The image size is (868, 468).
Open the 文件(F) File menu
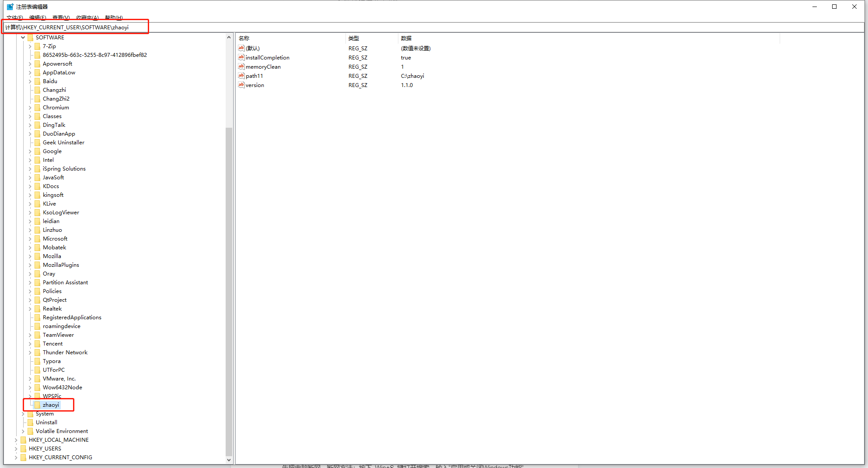point(14,17)
